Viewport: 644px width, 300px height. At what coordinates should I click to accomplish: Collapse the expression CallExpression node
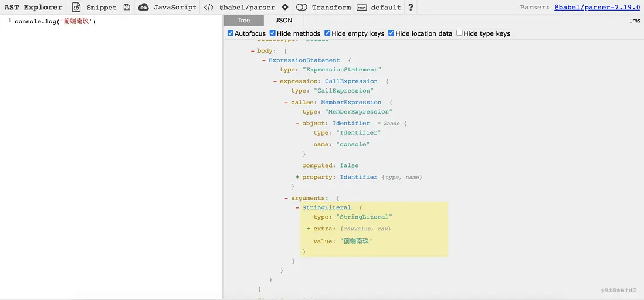click(275, 81)
